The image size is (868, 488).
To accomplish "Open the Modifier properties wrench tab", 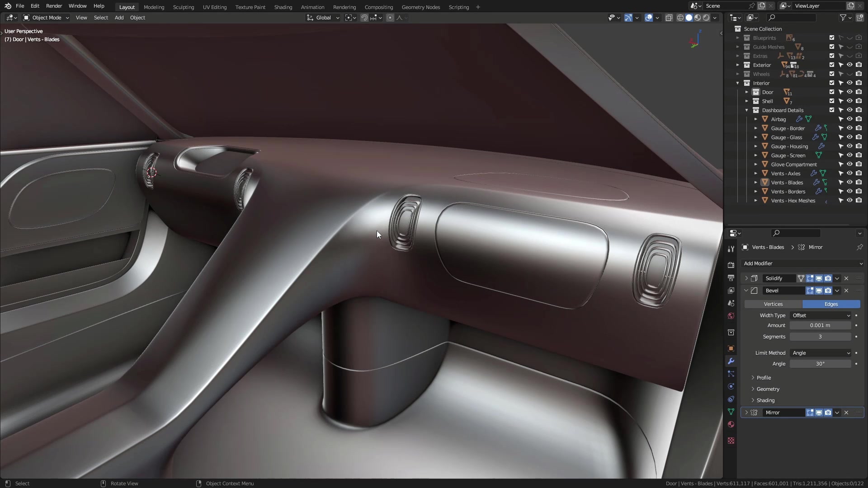I will 731,361.
